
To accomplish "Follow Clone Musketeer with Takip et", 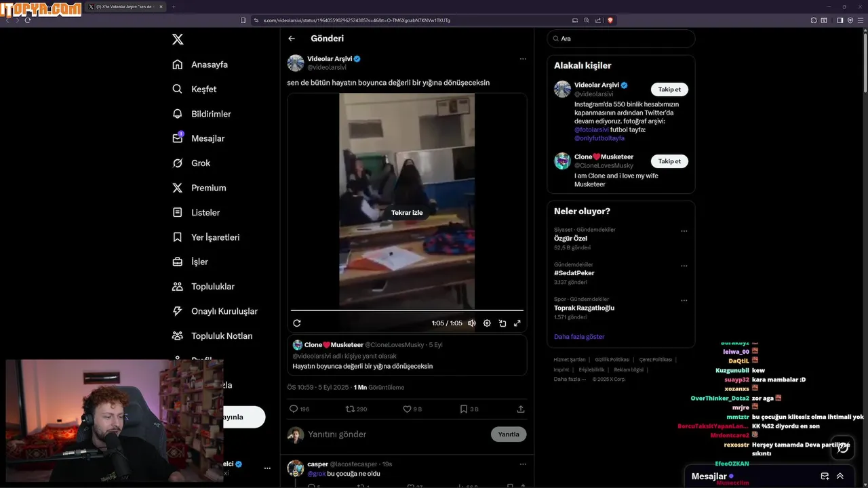I will click(x=669, y=161).
